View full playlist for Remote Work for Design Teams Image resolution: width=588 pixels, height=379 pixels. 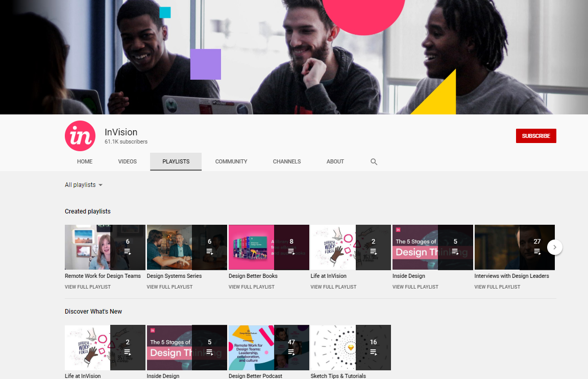(x=88, y=287)
